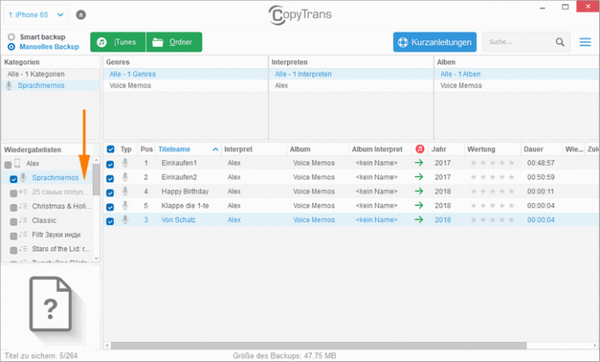Select the Voice Memos genre
Viewport: 600px width, 362px height.
pyautogui.click(x=185, y=85)
